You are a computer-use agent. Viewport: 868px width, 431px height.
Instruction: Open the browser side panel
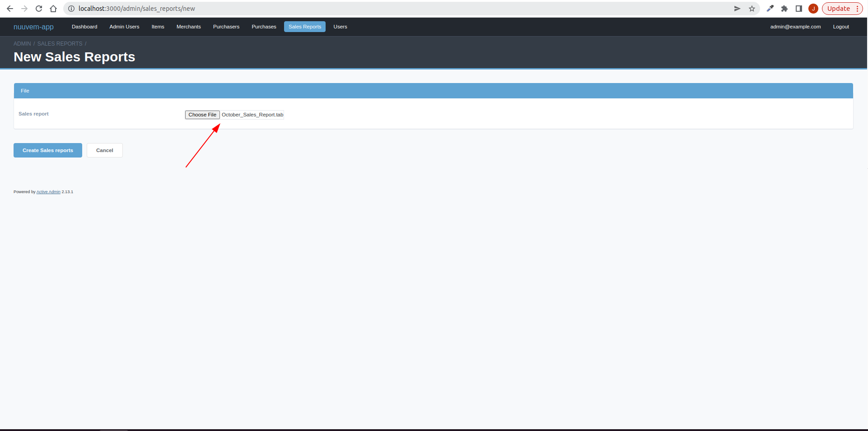point(798,9)
